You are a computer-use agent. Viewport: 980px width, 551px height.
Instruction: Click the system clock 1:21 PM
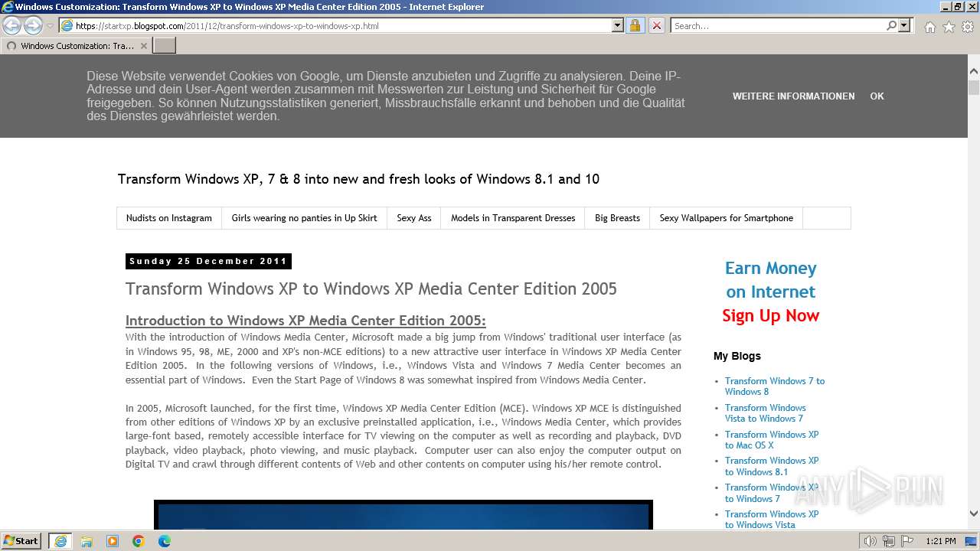click(941, 541)
